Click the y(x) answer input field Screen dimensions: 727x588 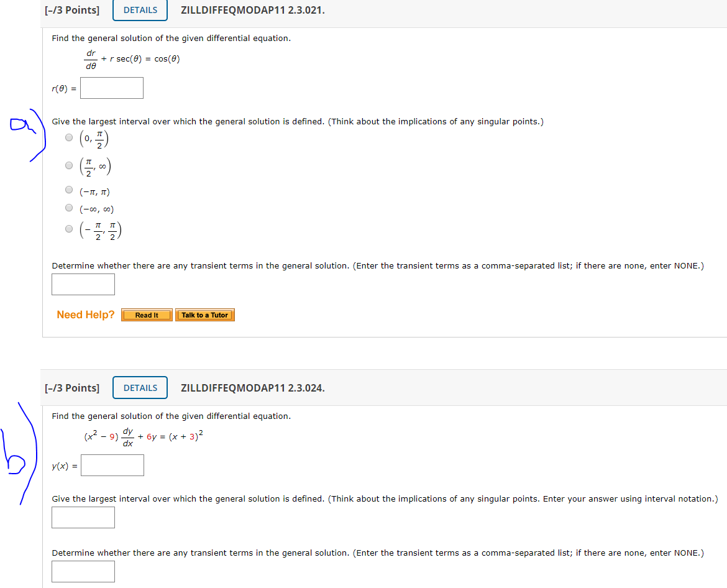[112, 465]
